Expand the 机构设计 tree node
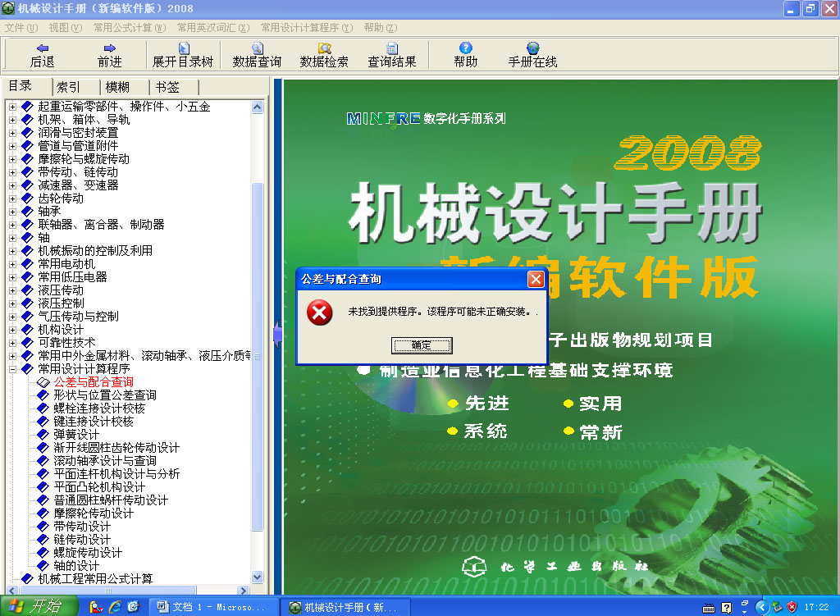Screen dimensions: 840x616 tap(12, 330)
